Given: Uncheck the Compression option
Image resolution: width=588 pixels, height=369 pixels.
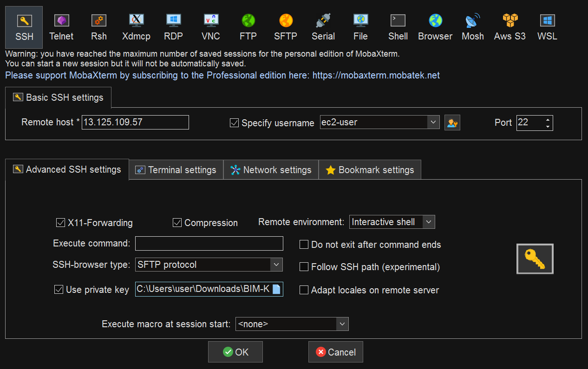Looking at the screenshot, I should click(x=177, y=223).
